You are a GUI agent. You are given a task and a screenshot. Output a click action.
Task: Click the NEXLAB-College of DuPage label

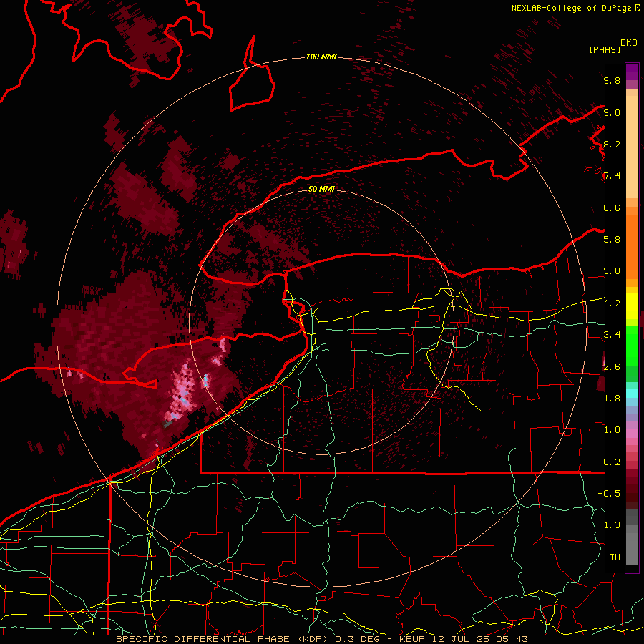(x=572, y=8)
